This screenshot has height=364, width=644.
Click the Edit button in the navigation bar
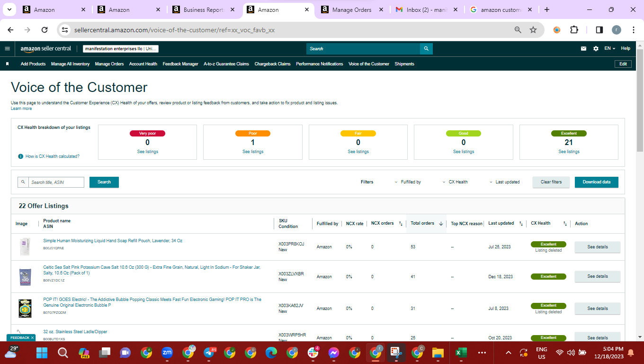(623, 64)
